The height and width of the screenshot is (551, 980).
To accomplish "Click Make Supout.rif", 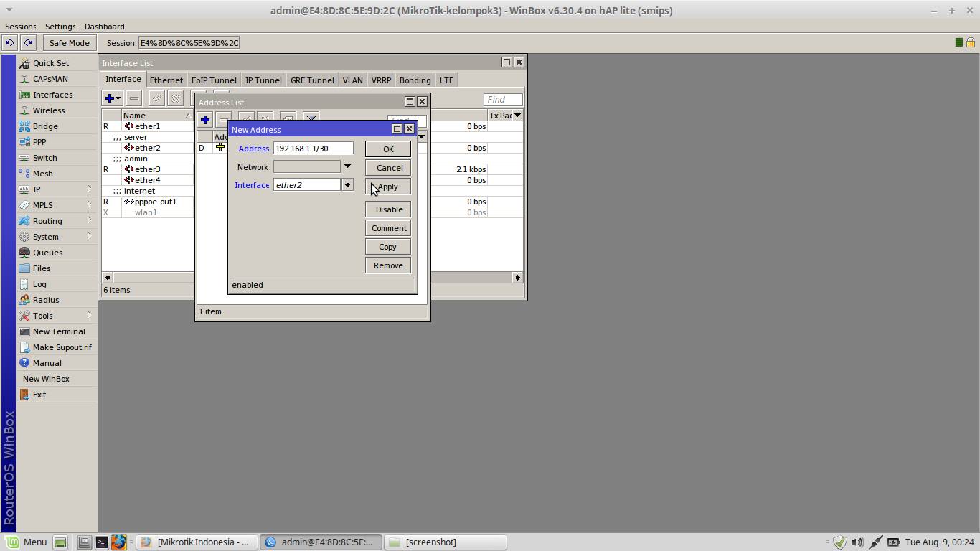I will coord(62,347).
